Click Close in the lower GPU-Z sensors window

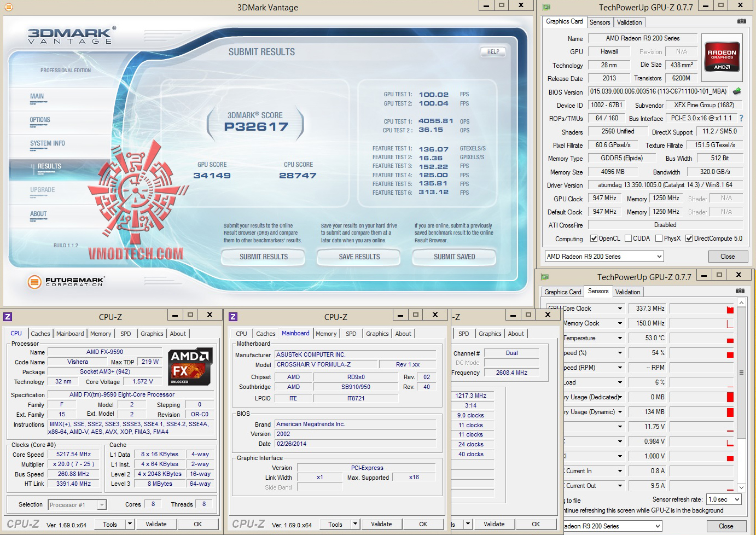(726, 526)
